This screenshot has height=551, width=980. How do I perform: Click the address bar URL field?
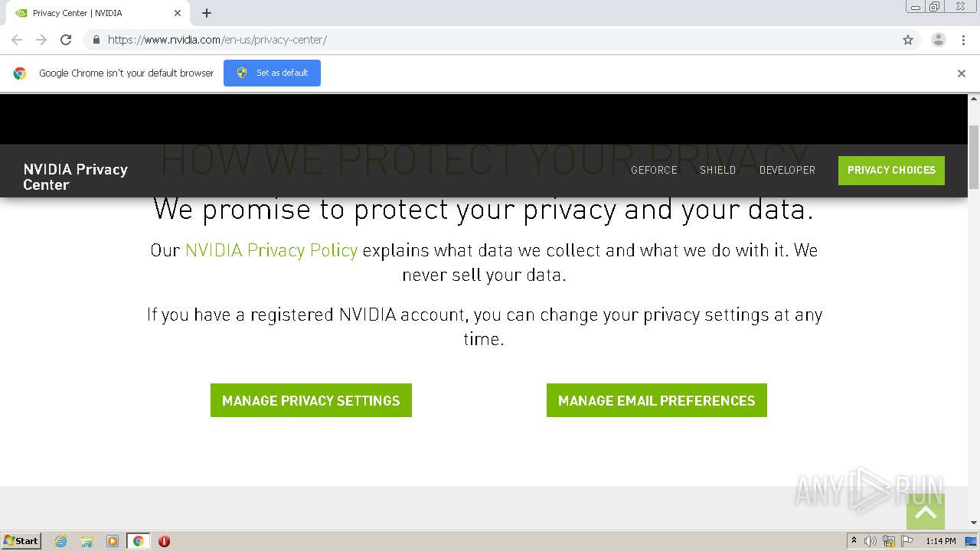coord(459,40)
